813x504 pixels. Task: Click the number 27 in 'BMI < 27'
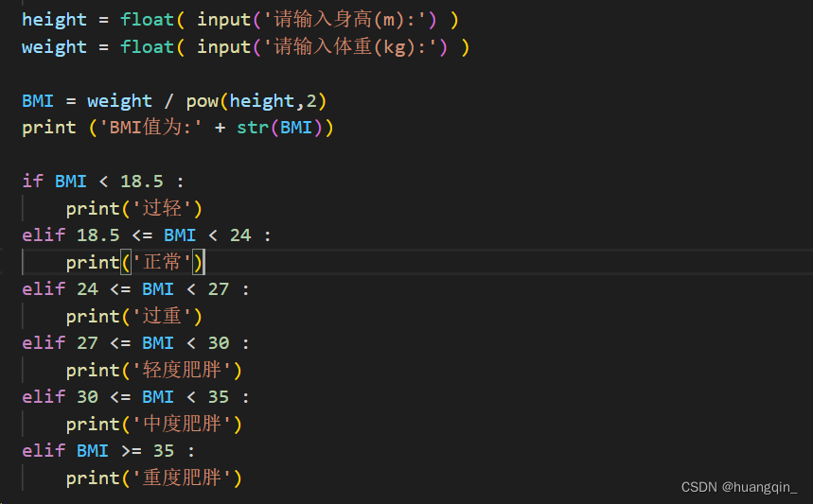tap(219, 289)
